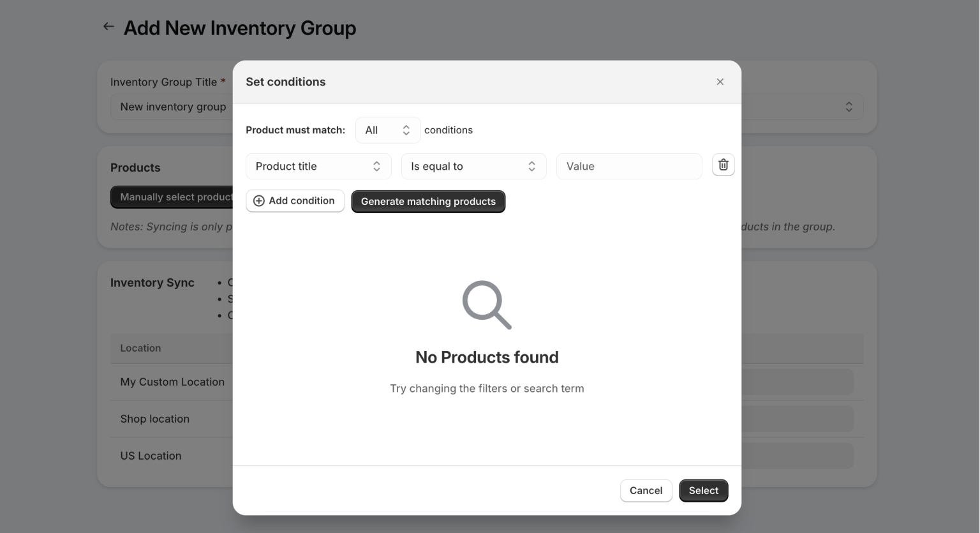980x533 pixels.
Task: Choose US Location in the Inventory Sync table
Action: pos(151,455)
